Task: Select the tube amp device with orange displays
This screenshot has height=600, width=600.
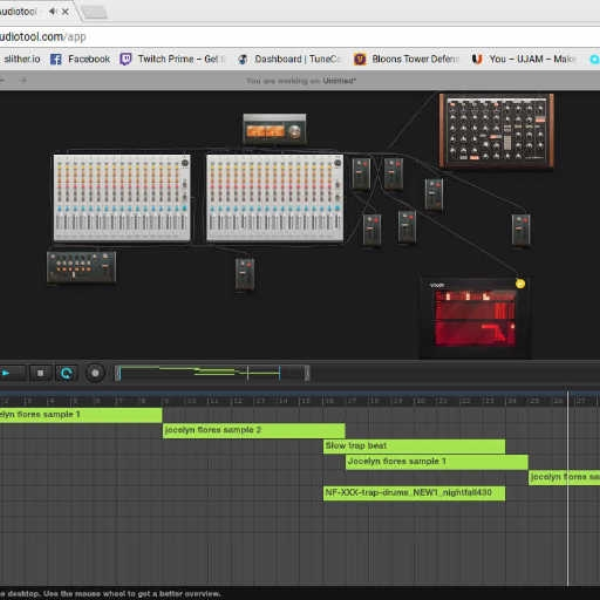Action: click(x=274, y=129)
